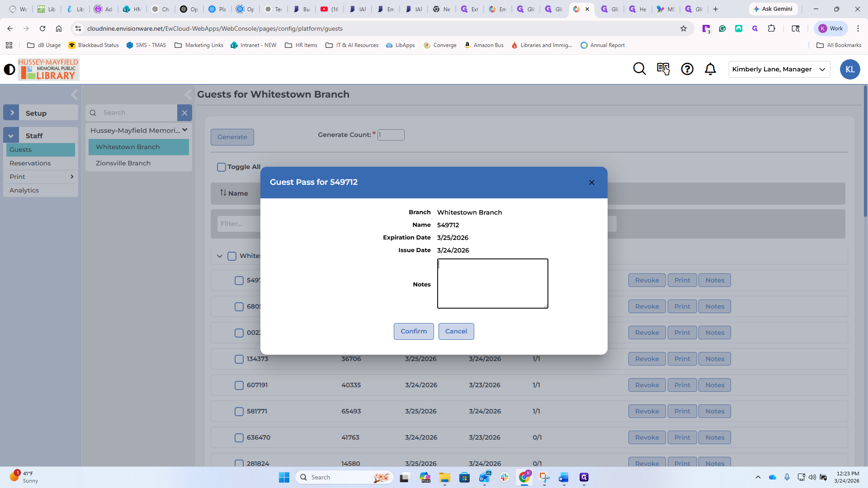Click inside the Notes text area
Image resolution: width=868 pixels, height=488 pixels.
pyautogui.click(x=492, y=284)
